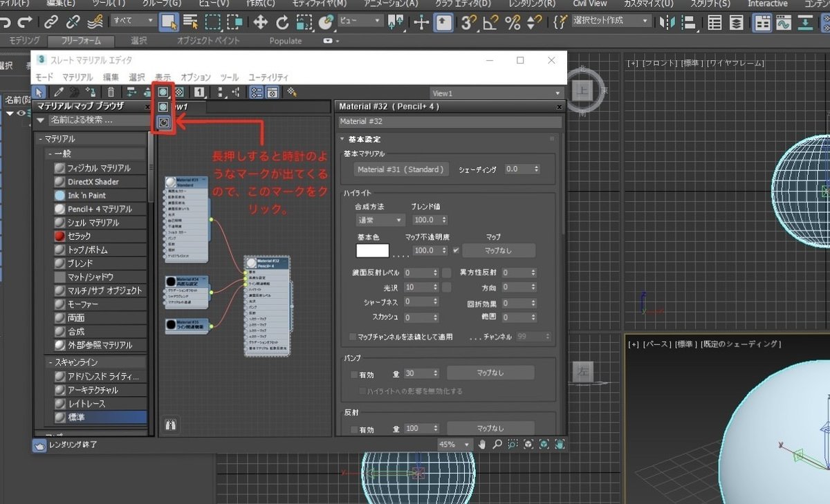Screen dimensions: 830x504
Task: Click the Material #31 (Standard) button
Action: [402, 169]
